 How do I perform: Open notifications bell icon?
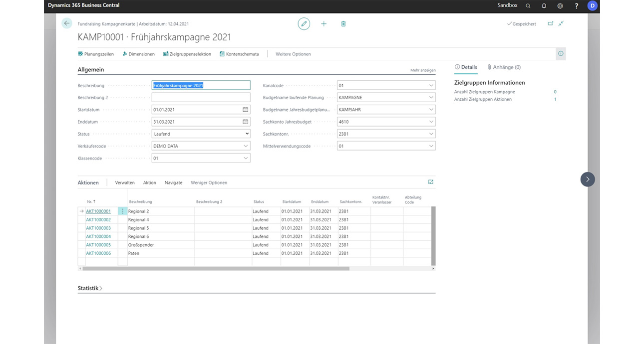click(x=544, y=5)
